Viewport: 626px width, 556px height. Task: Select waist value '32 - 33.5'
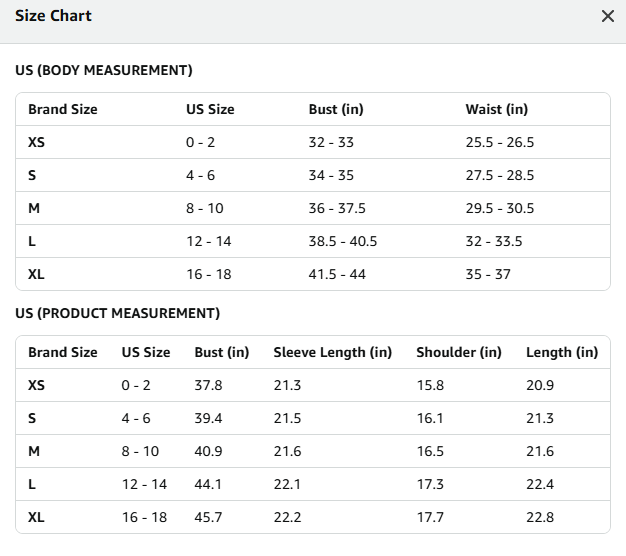(494, 241)
